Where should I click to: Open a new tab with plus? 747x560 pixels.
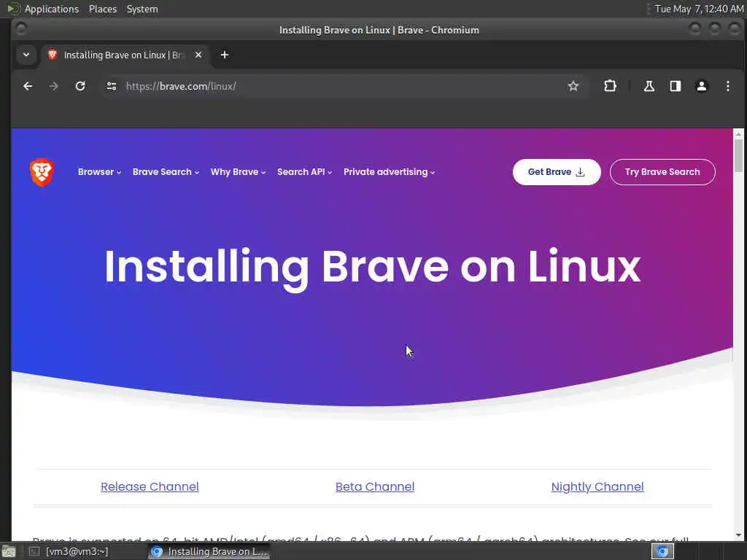pyautogui.click(x=225, y=55)
